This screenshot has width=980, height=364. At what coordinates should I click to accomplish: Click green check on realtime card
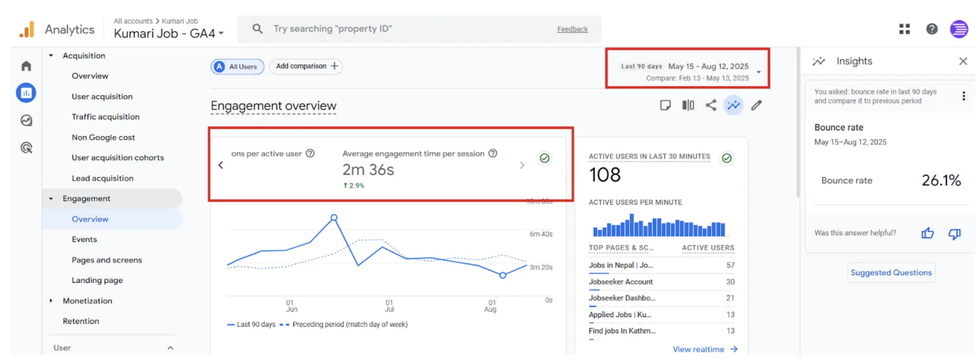pyautogui.click(x=726, y=158)
